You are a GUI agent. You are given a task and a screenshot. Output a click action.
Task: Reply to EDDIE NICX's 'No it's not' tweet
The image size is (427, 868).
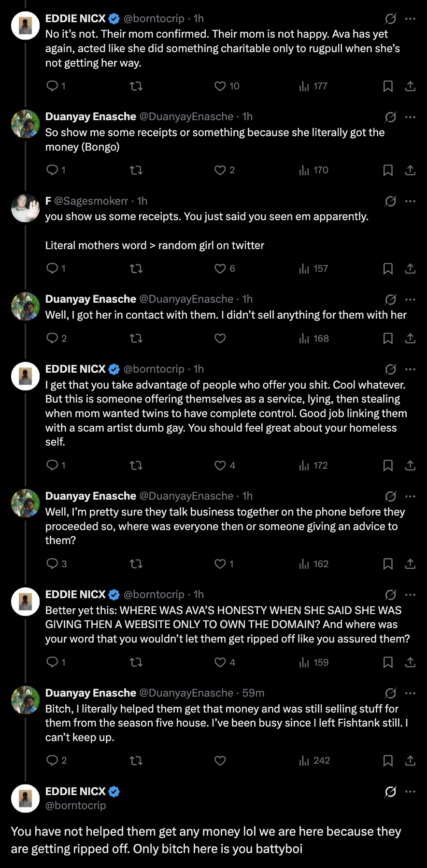(x=52, y=86)
